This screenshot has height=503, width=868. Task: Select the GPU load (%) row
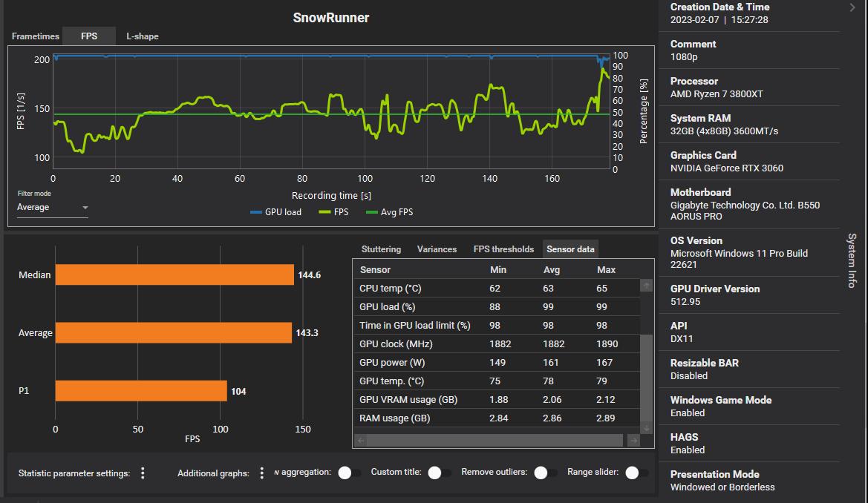click(x=497, y=306)
